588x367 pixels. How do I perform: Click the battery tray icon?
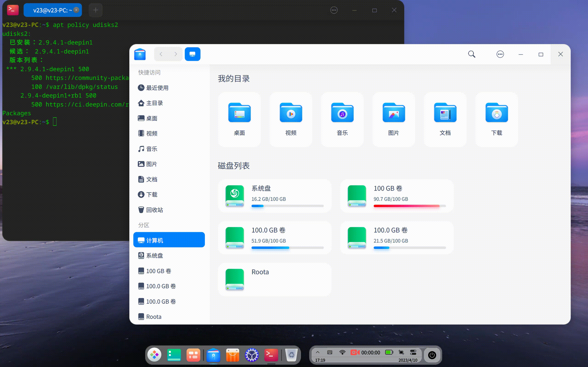click(x=389, y=352)
